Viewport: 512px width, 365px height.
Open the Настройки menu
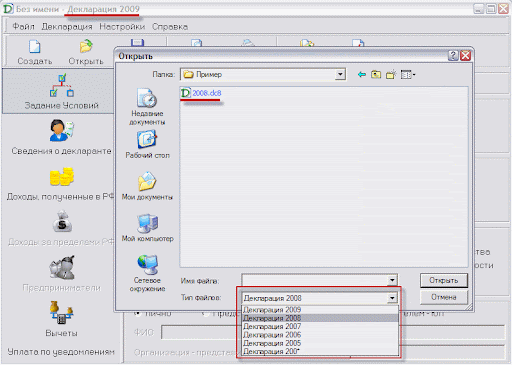pos(122,26)
